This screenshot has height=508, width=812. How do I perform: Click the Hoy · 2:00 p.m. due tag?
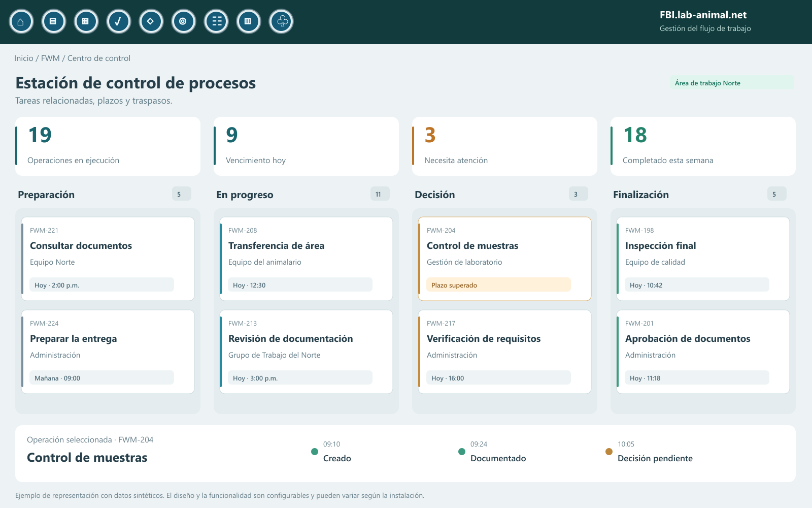tap(101, 285)
